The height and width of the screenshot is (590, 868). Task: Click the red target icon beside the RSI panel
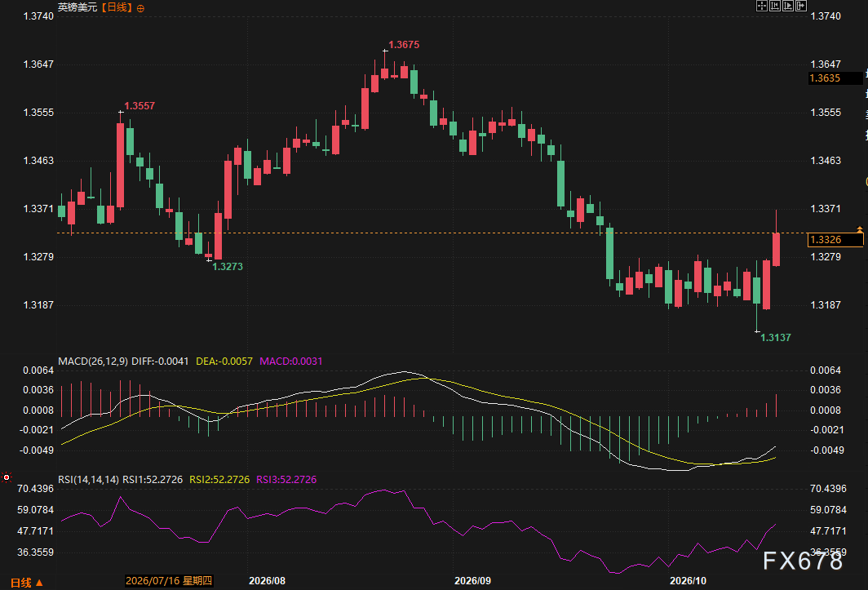click(x=6, y=477)
